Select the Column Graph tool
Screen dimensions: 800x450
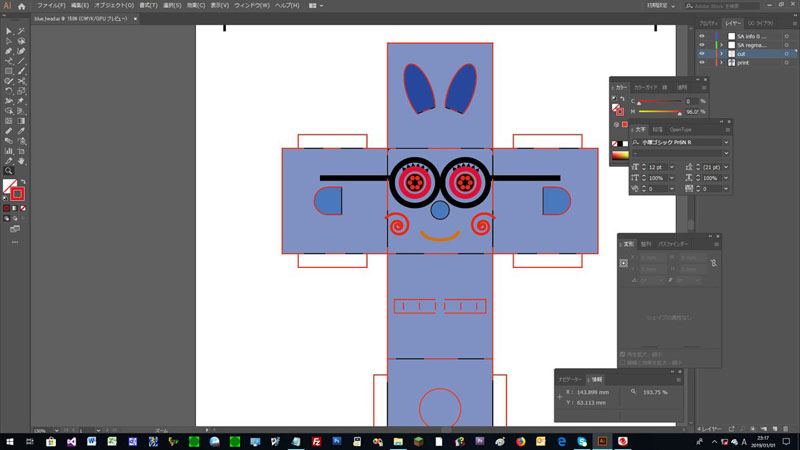(9, 151)
